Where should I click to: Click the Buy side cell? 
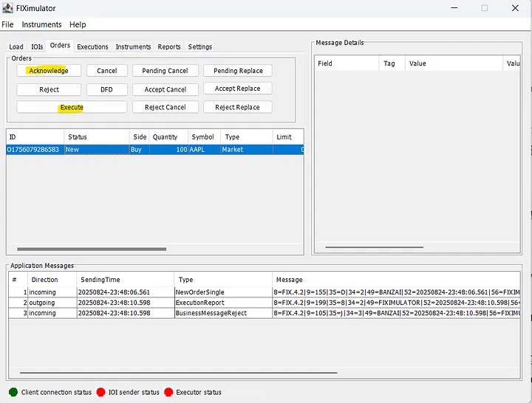[140, 150]
